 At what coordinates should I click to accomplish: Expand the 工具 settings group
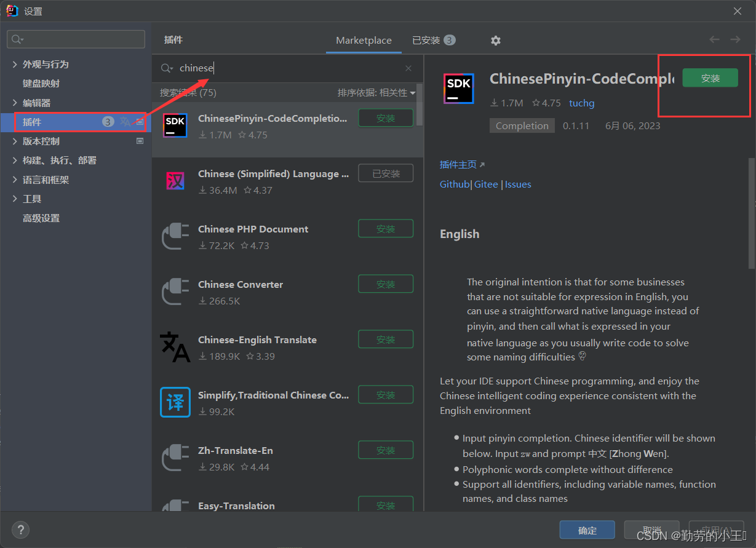[15, 199]
